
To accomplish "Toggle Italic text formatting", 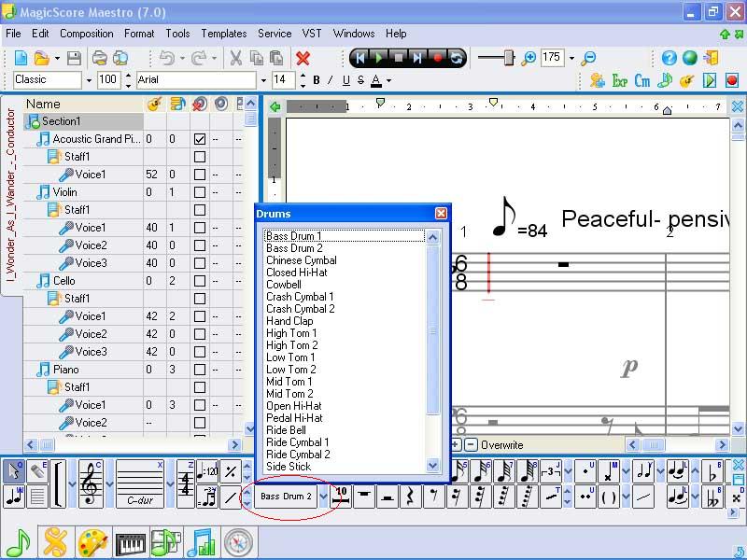I will 331,80.
